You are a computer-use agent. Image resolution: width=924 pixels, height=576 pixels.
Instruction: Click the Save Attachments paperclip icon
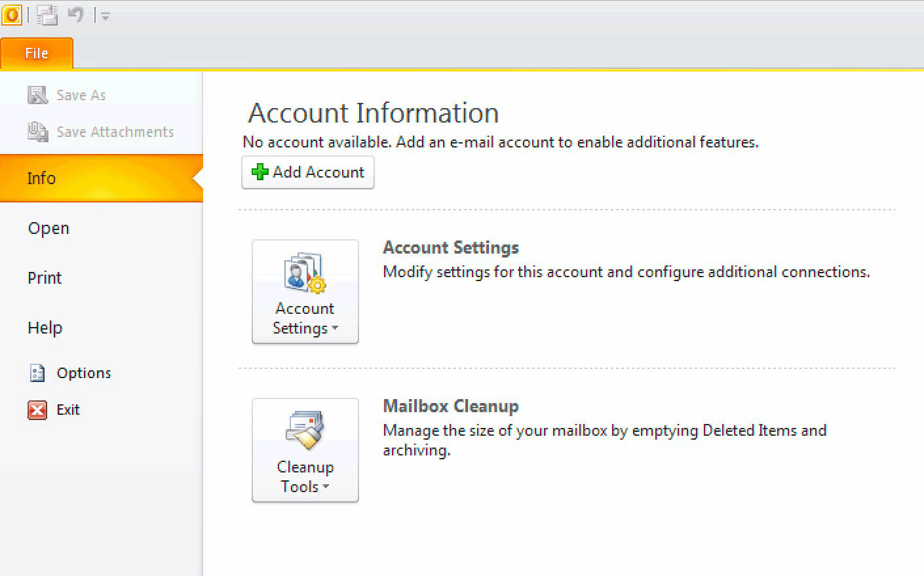coord(38,132)
